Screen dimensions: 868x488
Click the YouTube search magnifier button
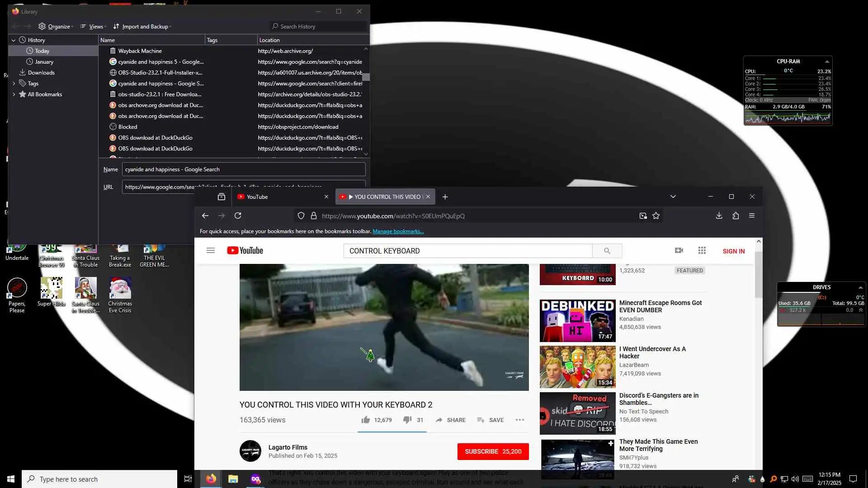point(607,251)
